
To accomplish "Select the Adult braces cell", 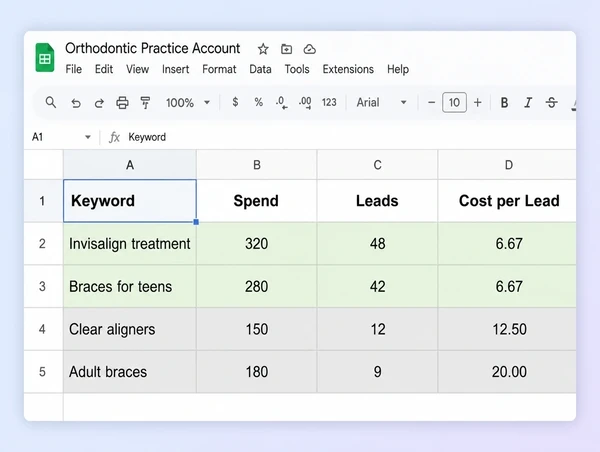I will [x=130, y=372].
